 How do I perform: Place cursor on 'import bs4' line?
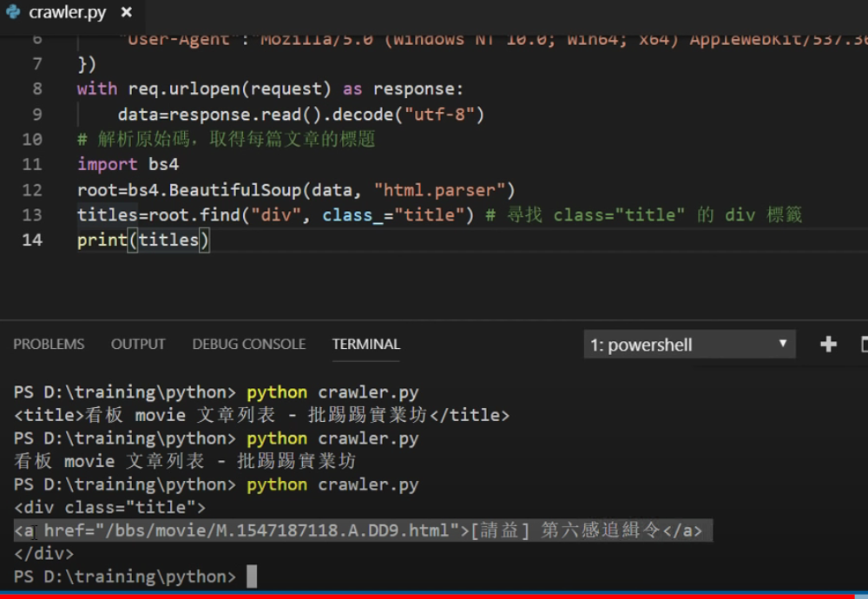[x=128, y=164]
